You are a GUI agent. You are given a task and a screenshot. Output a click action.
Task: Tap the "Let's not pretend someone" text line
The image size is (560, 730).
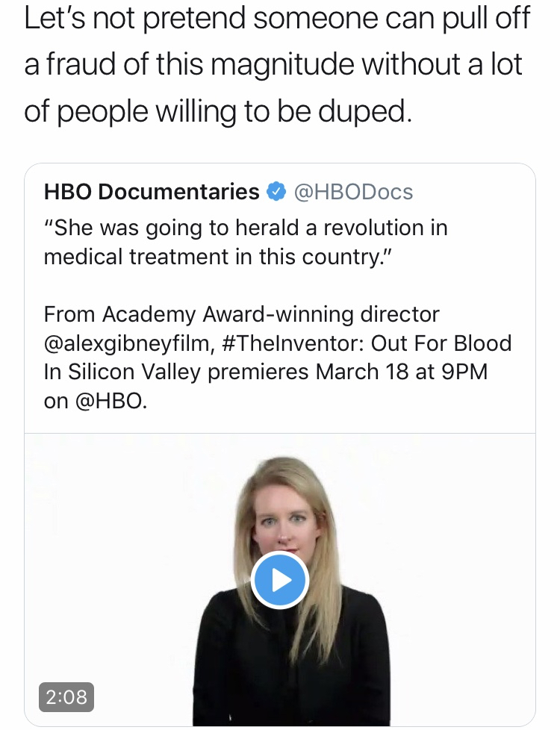(277, 19)
